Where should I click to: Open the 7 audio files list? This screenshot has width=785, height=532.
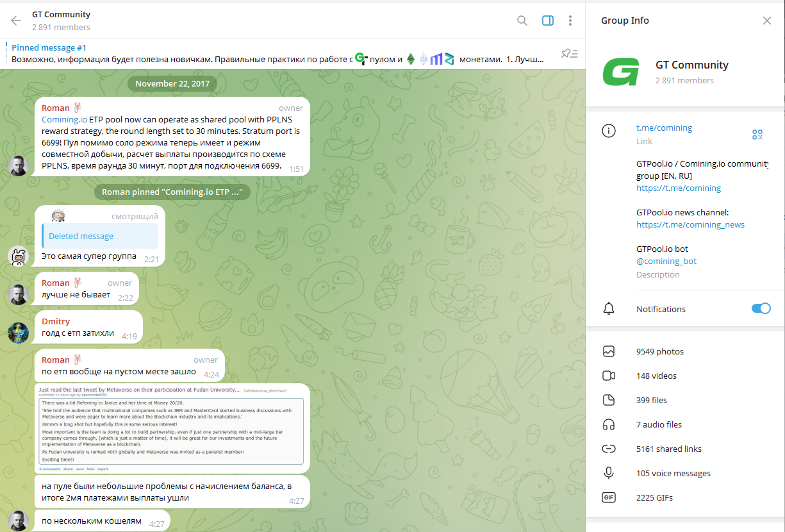coord(659,424)
